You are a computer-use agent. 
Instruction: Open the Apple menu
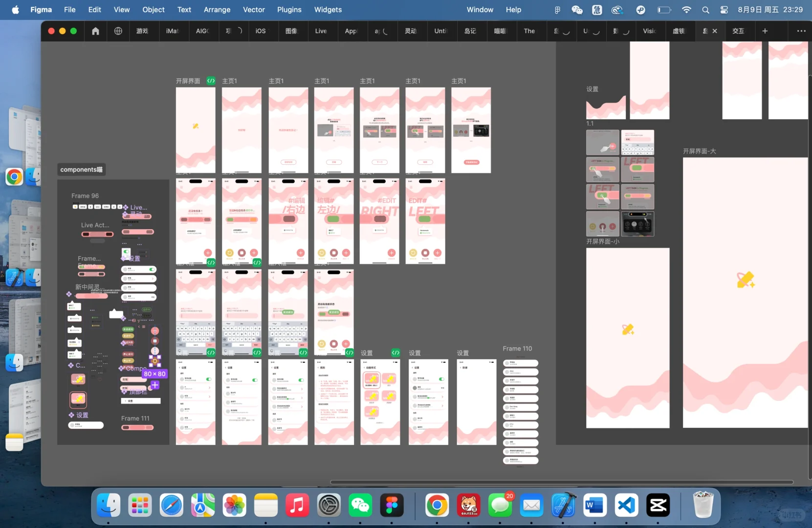[16, 10]
